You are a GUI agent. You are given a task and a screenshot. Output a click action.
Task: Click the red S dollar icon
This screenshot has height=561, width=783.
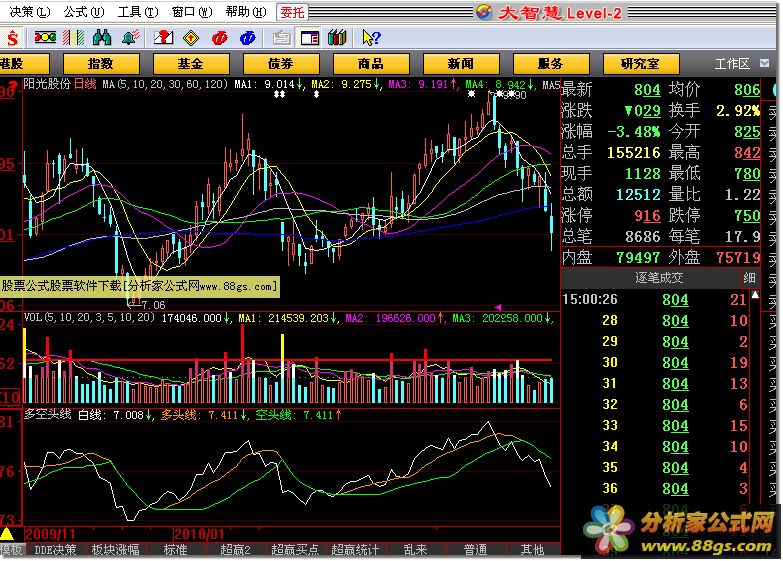pyautogui.click(x=12, y=38)
